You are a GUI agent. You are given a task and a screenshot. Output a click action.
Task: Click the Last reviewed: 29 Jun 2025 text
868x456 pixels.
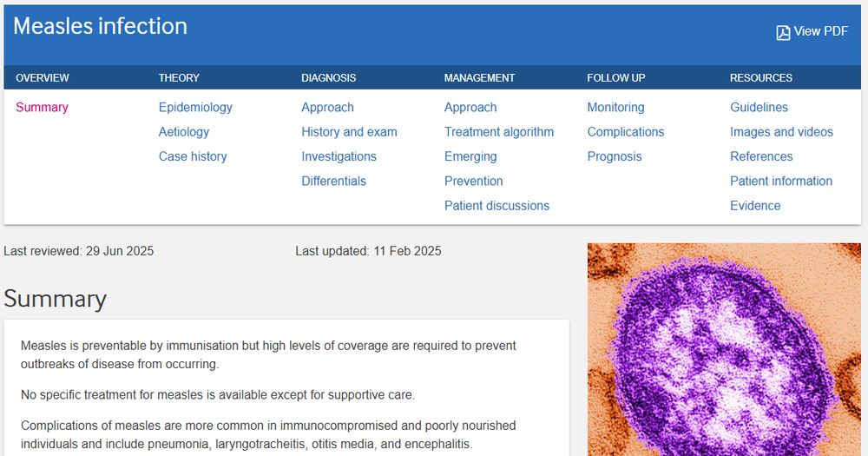[x=79, y=251]
